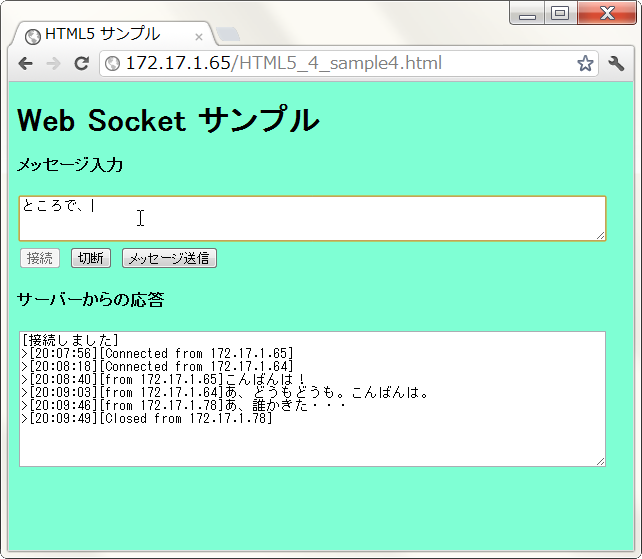
Task: Grab the server response resize handle
Action: coord(601,462)
